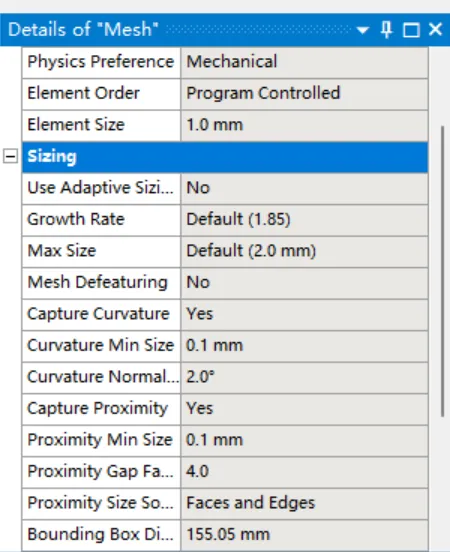The width and height of the screenshot is (450, 552).
Task: Edit Curvature Normal Angle 2.0° value
Action: coord(304,377)
